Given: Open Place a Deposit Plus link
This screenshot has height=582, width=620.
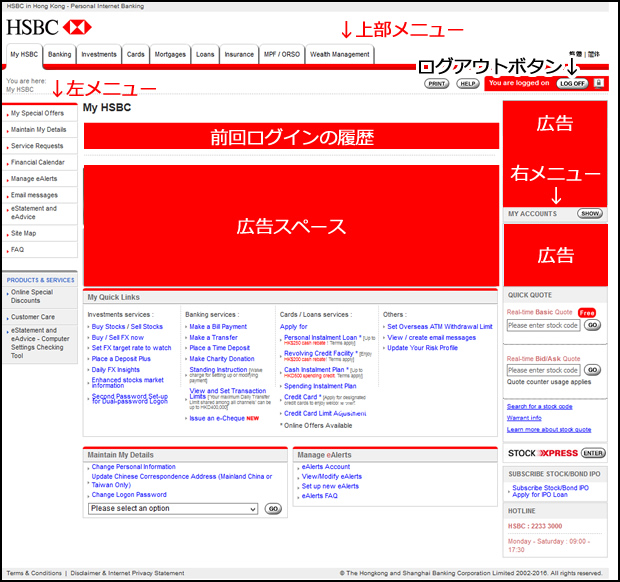Looking at the screenshot, I should point(121,359).
